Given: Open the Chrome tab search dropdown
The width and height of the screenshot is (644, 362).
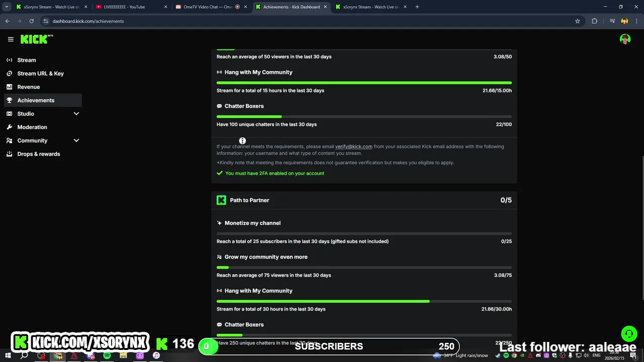Looking at the screenshot, I should tap(7, 7).
